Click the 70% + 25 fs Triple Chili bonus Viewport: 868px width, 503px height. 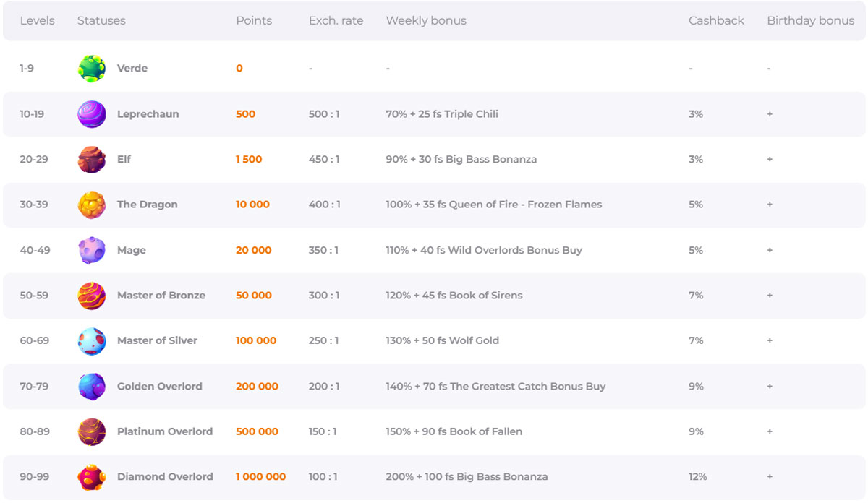(x=442, y=114)
